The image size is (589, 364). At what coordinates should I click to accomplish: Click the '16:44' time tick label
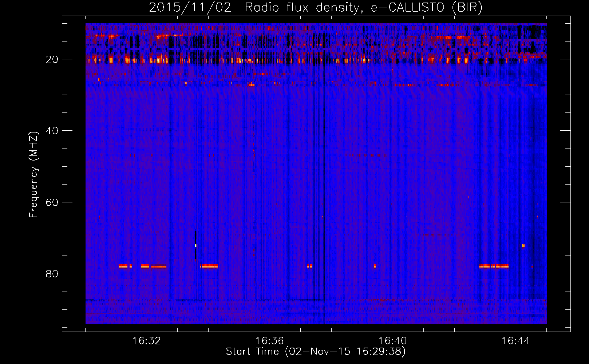coord(516,341)
